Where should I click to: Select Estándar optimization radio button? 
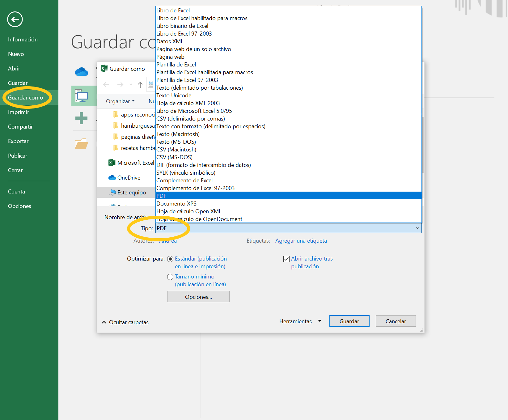pyautogui.click(x=170, y=259)
